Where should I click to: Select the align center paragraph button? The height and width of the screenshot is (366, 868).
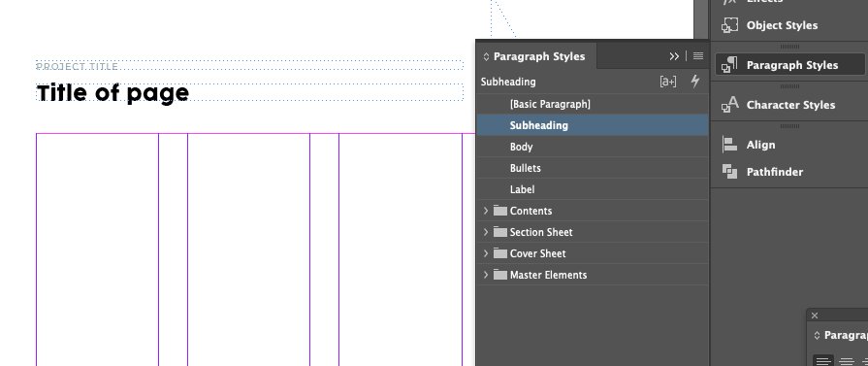point(846,361)
